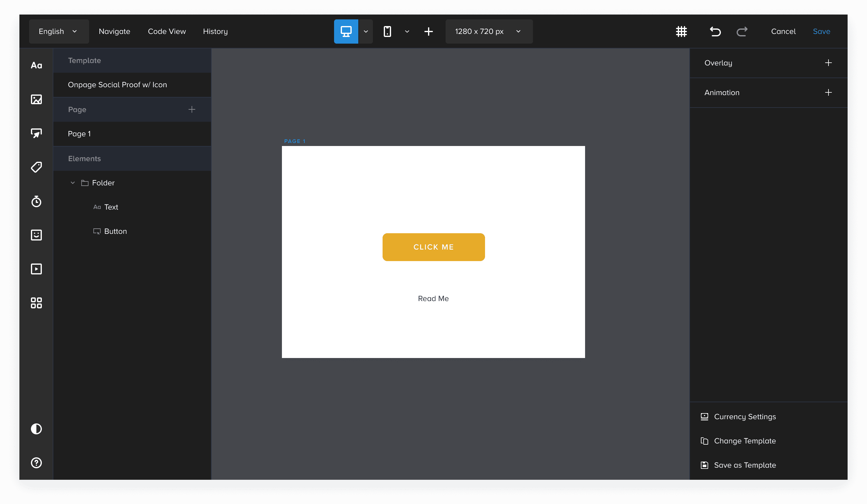Select the coupon tag tool icon

[36, 167]
